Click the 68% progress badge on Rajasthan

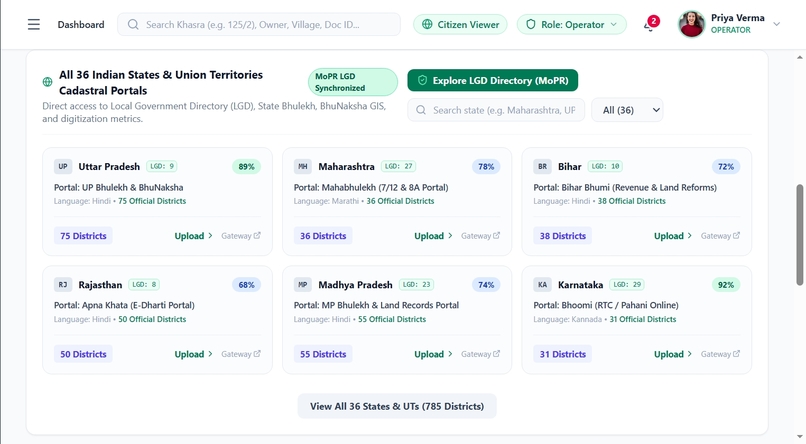[x=246, y=285]
